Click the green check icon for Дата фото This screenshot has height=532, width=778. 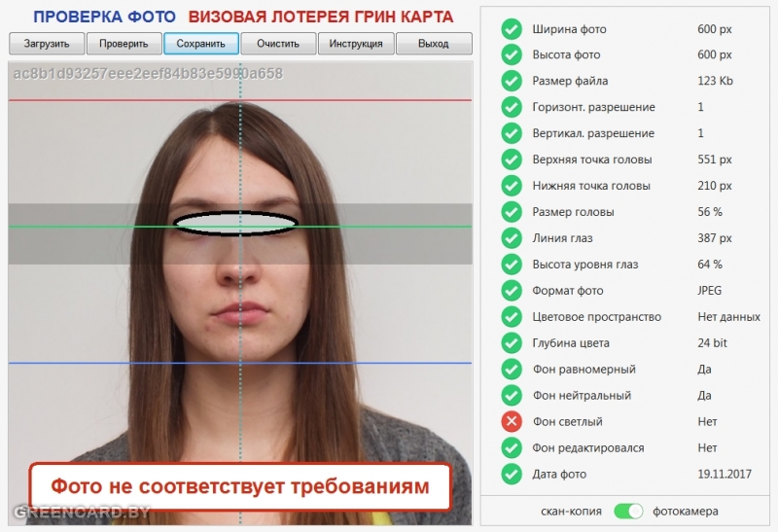512,474
